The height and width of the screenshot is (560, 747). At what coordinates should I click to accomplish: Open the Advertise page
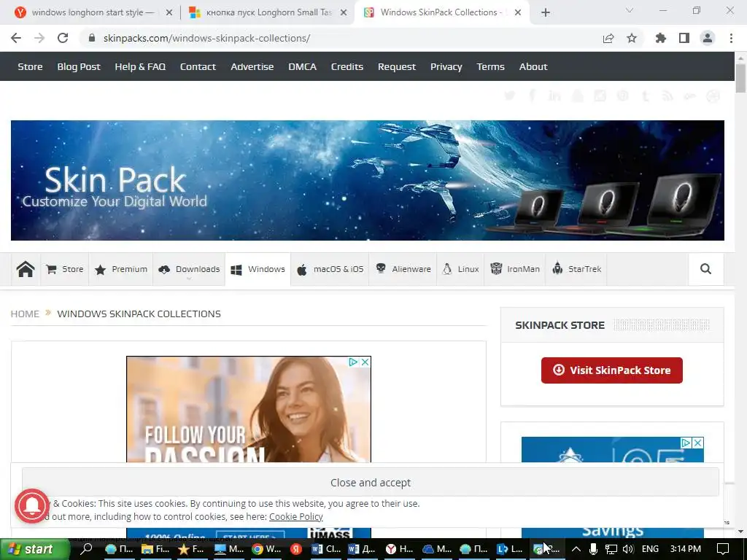click(252, 66)
